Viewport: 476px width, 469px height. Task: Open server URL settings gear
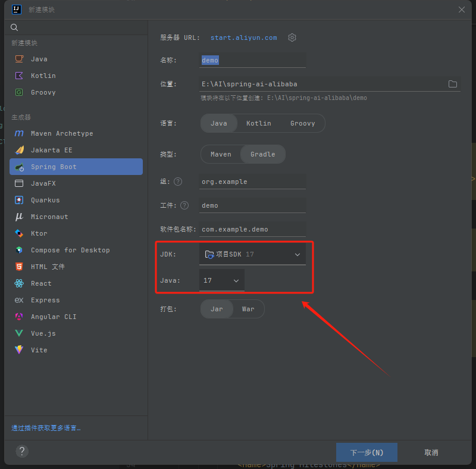point(292,37)
